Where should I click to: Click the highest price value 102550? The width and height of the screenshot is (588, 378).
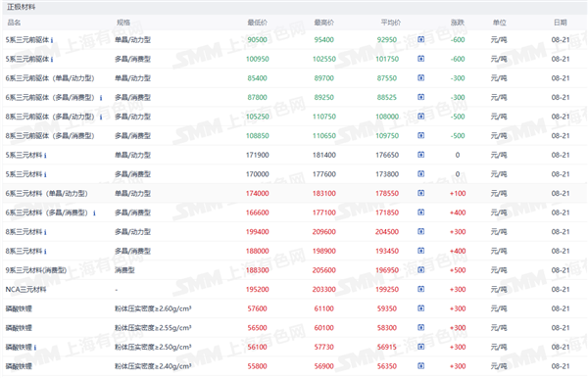pos(324,59)
